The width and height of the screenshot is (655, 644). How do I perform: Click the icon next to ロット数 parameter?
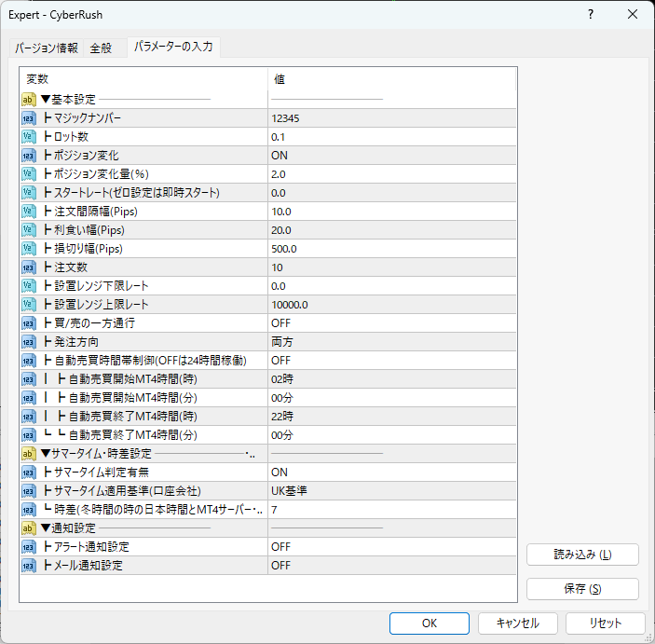pyautogui.click(x=28, y=137)
